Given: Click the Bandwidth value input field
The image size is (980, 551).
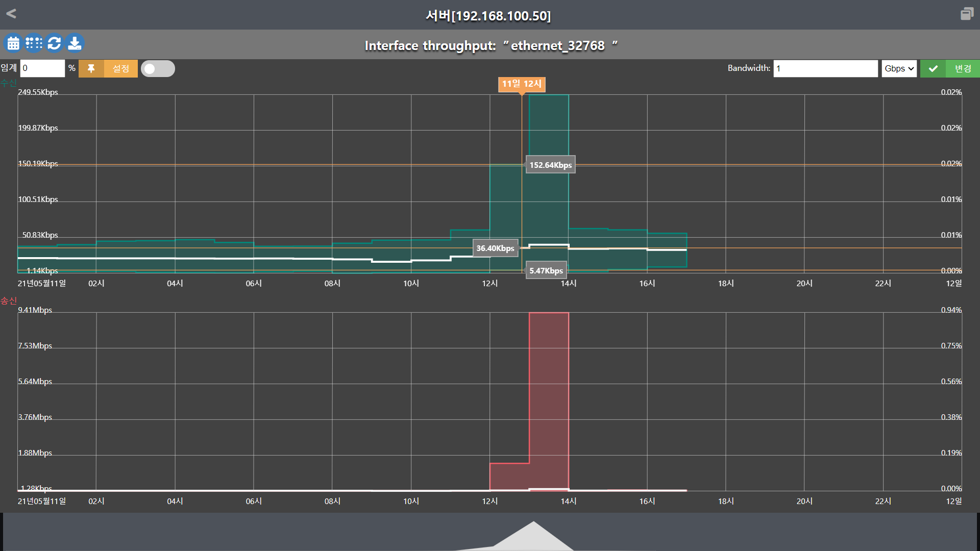Looking at the screenshot, I should tap(825, 68).
